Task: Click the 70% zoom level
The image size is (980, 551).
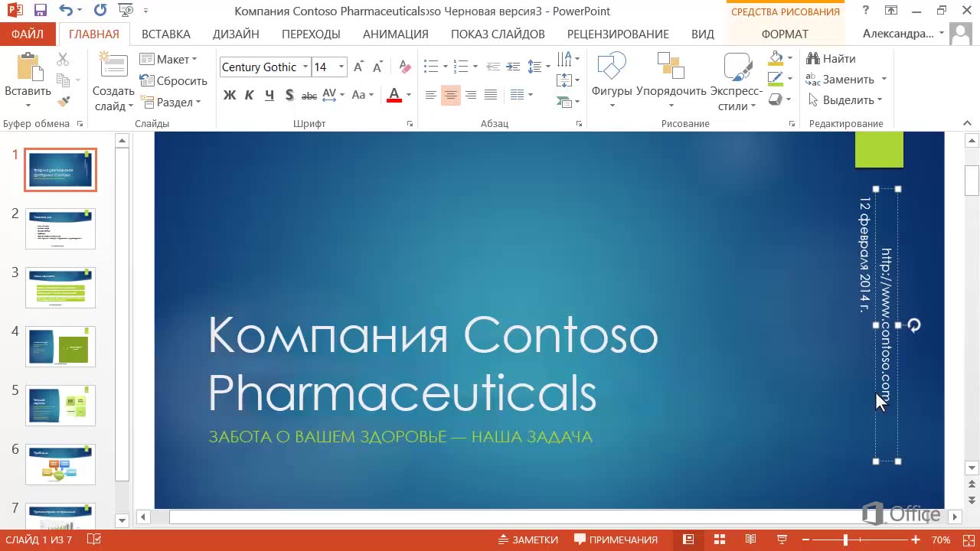Action: 941,540
